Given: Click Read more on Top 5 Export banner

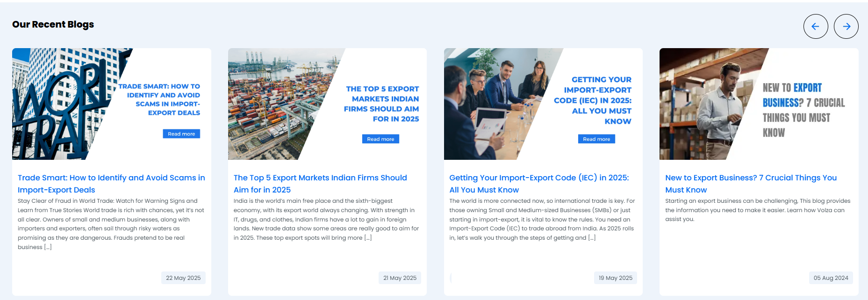Looking at the screenshot, I should [x=380, y=139].
